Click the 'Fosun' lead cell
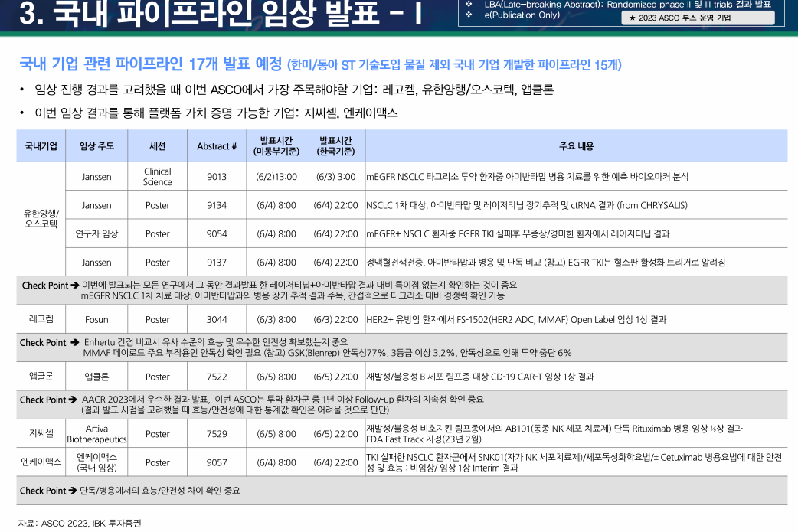 click(x=96, y=319)
